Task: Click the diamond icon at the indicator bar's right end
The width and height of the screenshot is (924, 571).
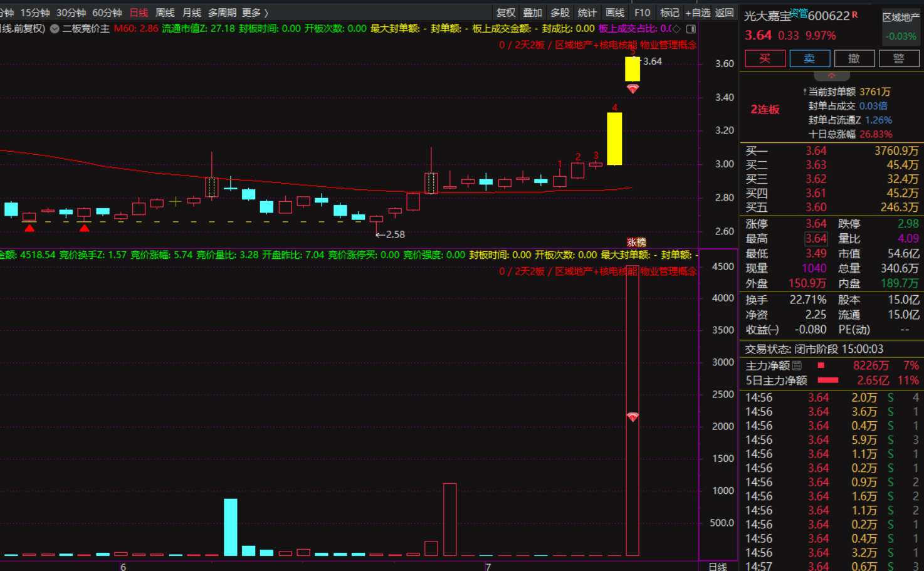Action: coord(676,29)
